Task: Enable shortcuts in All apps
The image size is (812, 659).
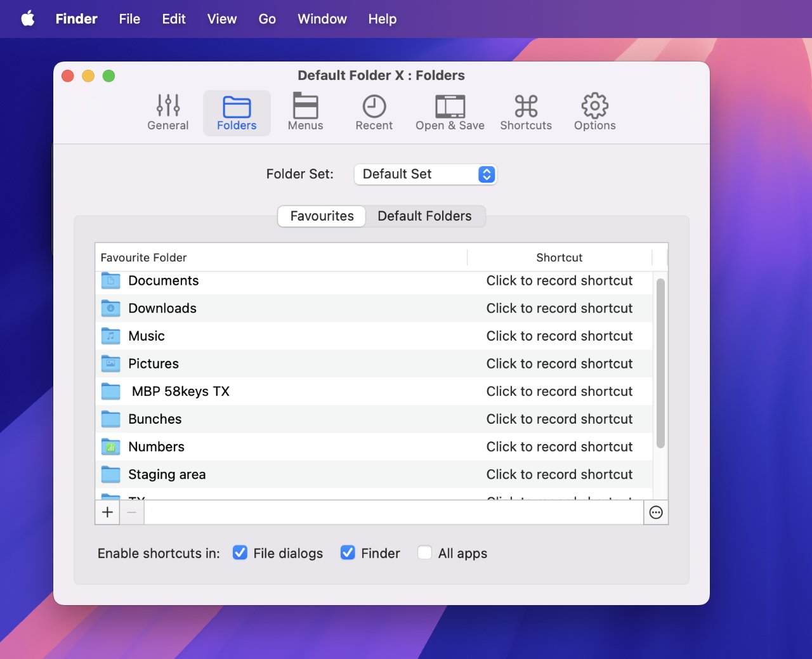Action: pyautogui.click(x=425, y=553)
